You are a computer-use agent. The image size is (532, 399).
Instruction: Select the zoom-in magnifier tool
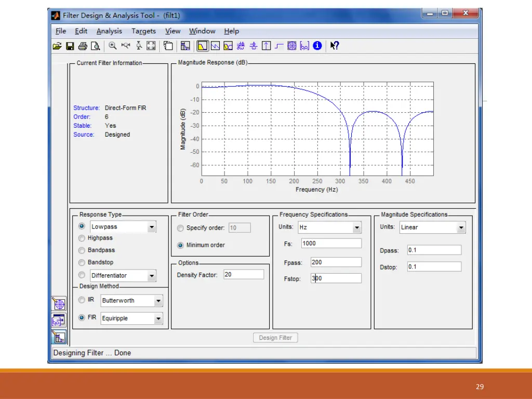[x=112, y=46]
